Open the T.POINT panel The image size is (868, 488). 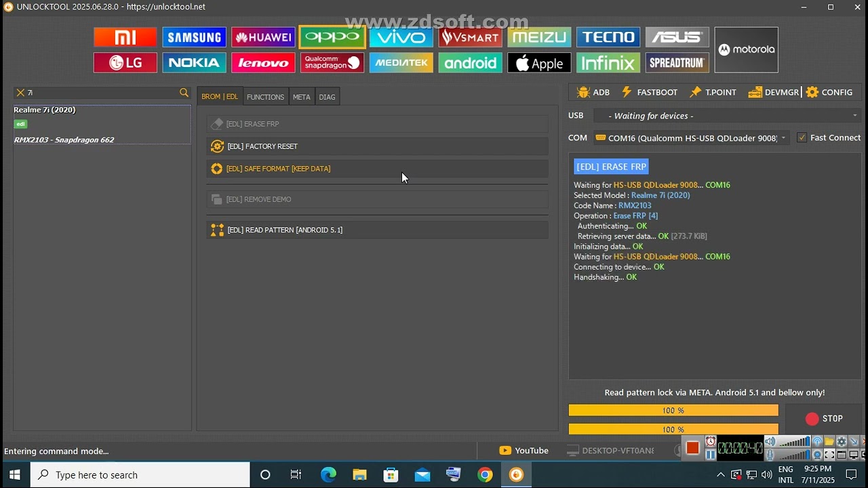[x=713, y=92]
